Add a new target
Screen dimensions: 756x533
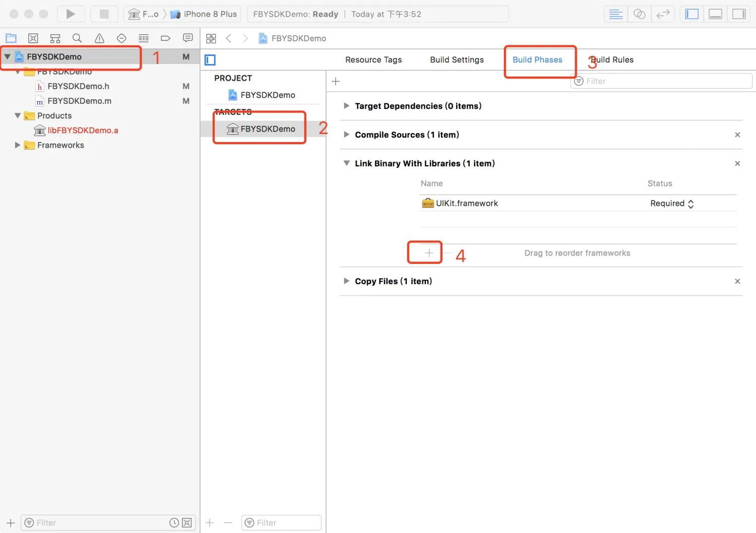210,523
